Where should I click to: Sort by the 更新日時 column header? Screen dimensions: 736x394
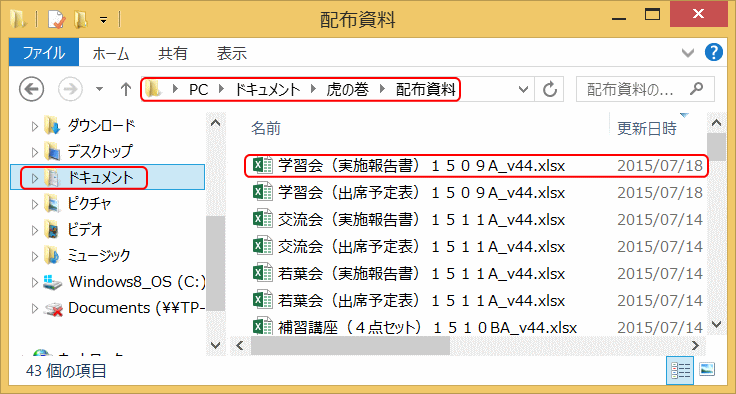(647, 128)
